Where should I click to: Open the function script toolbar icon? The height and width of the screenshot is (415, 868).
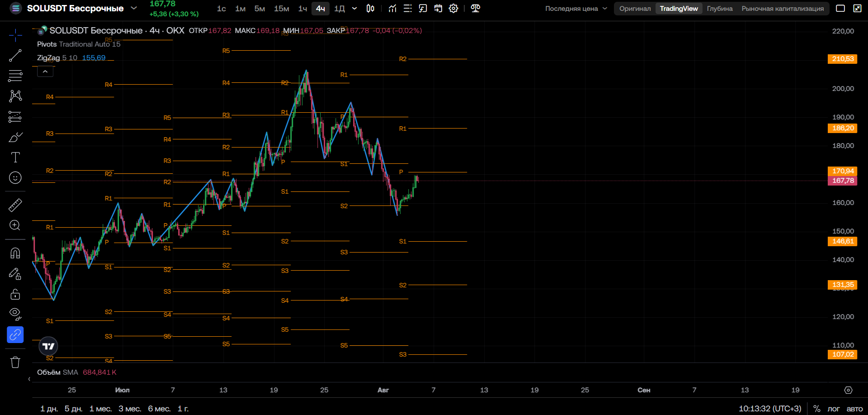click(x=423, y=9)
